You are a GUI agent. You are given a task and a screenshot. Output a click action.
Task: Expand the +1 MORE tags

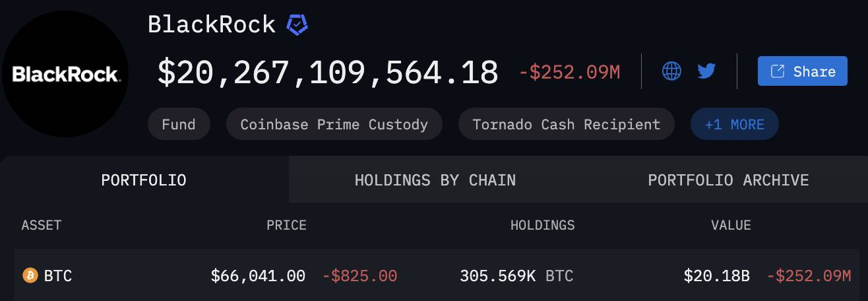[x=734, y=124]
